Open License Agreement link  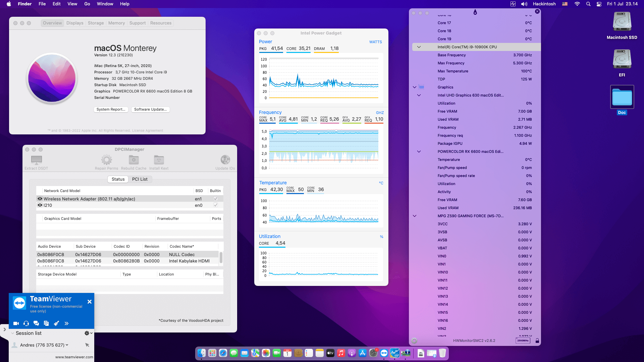pos(147,131)
